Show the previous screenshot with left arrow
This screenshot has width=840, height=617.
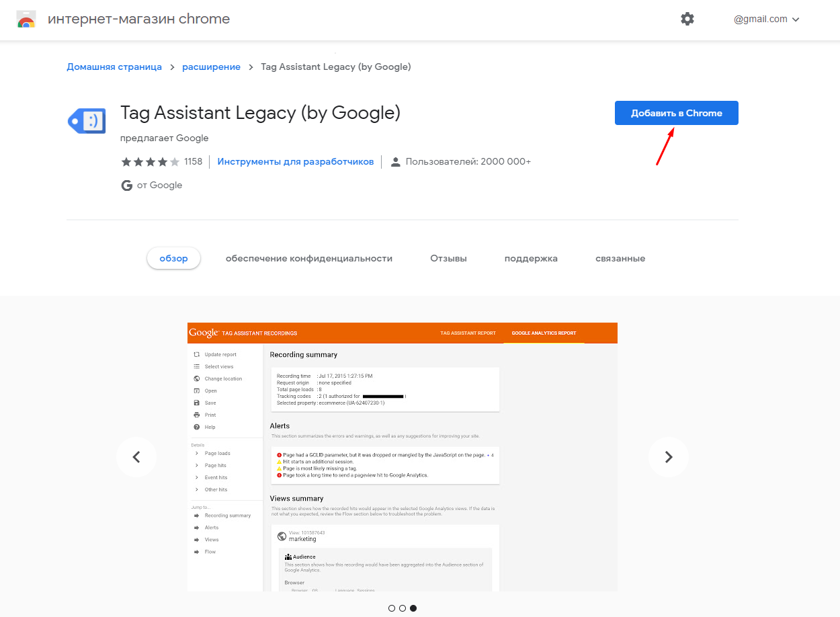pos(136,457)
